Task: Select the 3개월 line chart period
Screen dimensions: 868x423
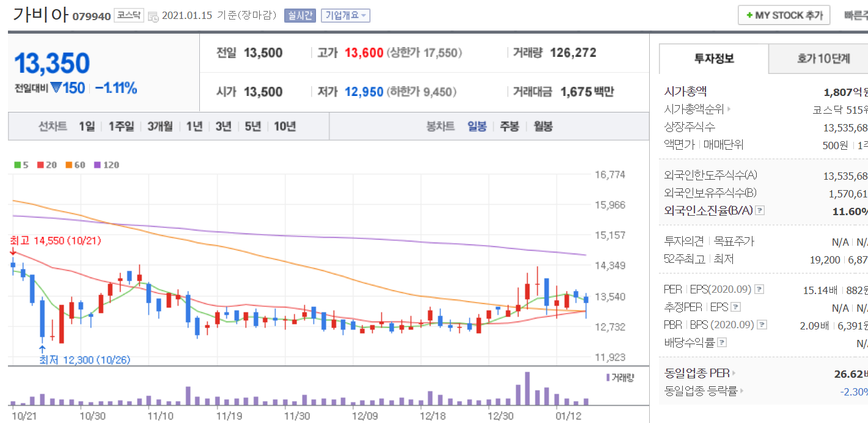Action: click(160, 127)
